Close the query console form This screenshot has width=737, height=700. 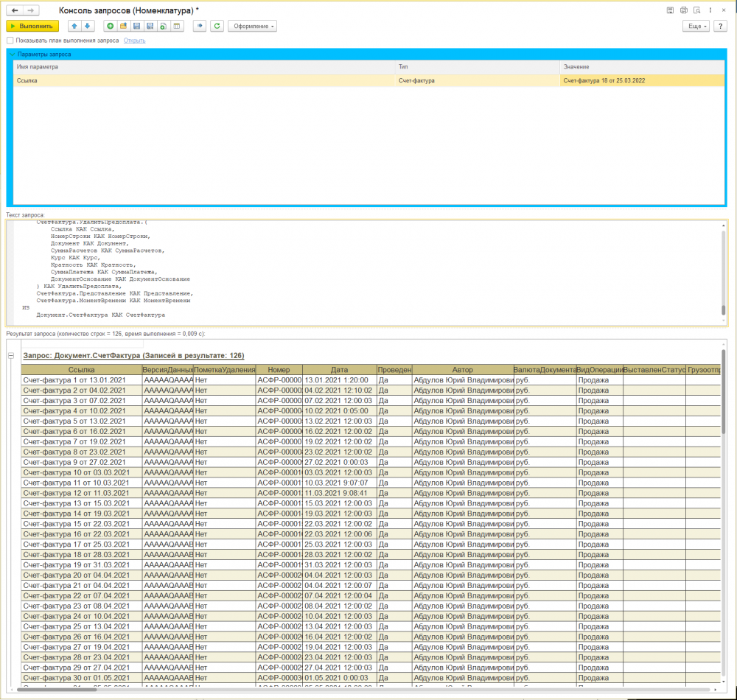coord(724,10)
